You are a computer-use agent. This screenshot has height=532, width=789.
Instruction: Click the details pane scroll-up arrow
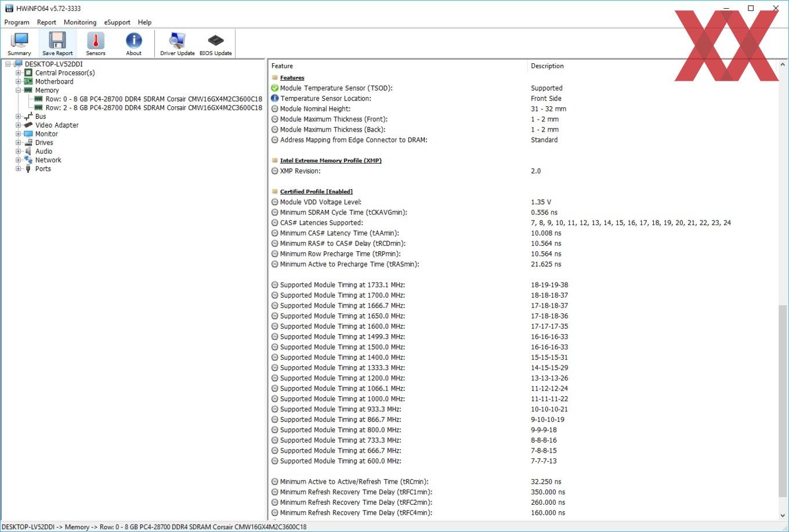pos(783,65)
